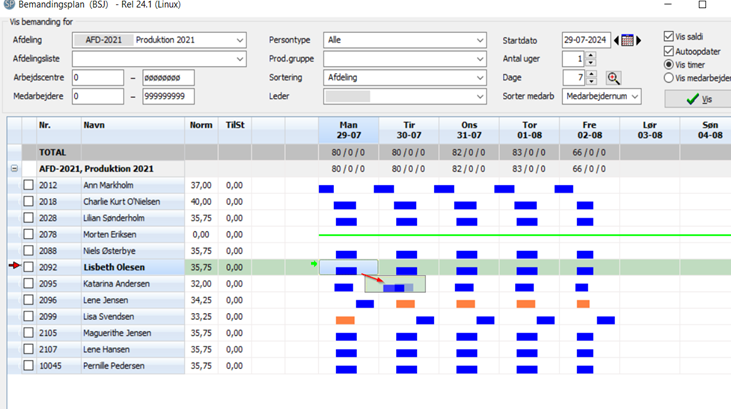Click the magnifier icon next to Dage
The height and width of the screenshot is (409, 731).
point(613,78)
